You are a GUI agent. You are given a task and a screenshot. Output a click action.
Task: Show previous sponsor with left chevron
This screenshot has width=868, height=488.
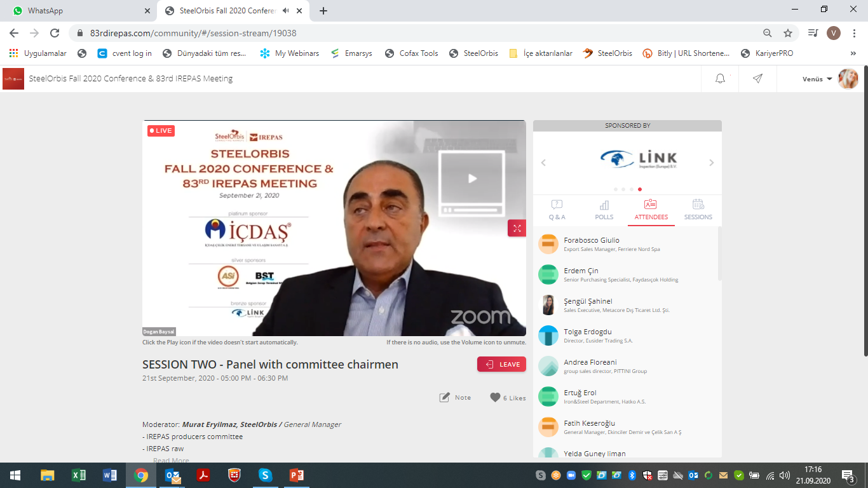(x=543, y=163)
